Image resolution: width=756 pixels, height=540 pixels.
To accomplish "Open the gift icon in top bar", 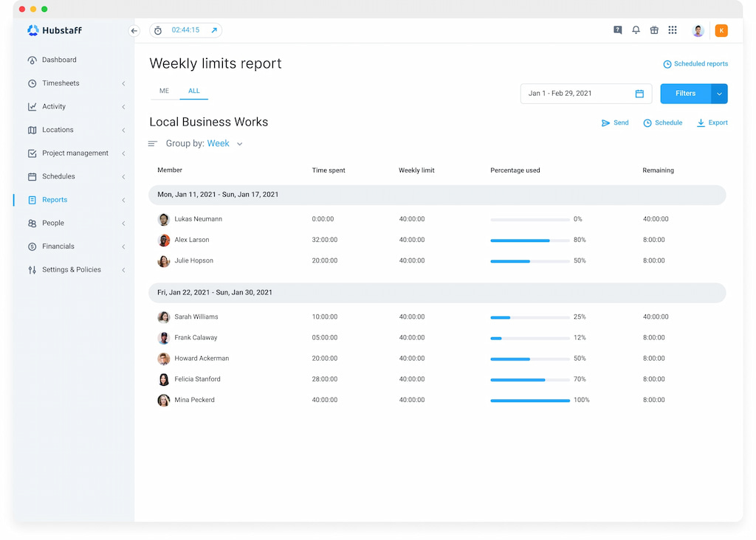I will (654, 30).
